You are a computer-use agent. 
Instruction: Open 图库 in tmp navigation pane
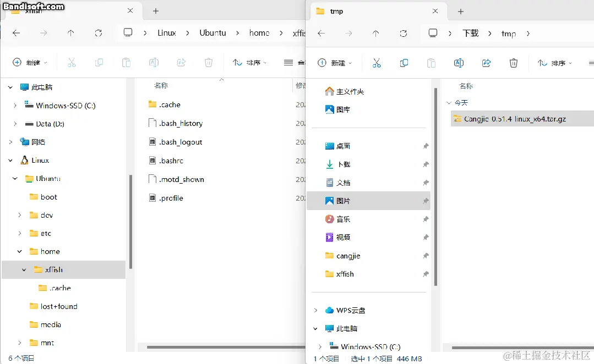click(x=337, y=109)
